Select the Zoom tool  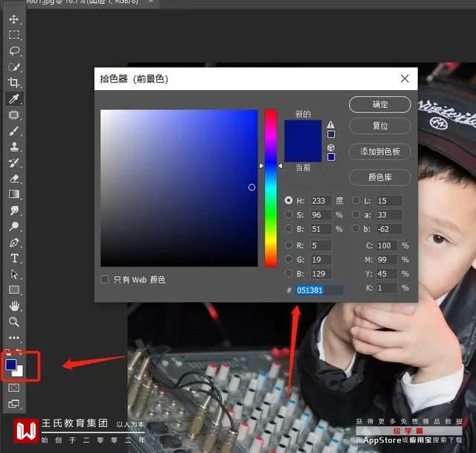pyautogui.click(x=14, y=321)
